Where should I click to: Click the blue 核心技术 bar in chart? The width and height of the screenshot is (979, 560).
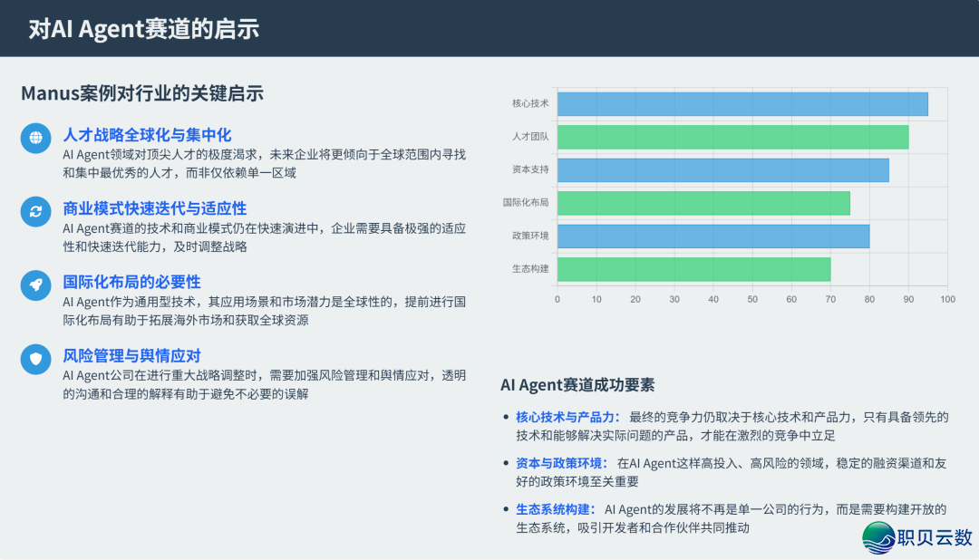(x=742, y=104)
